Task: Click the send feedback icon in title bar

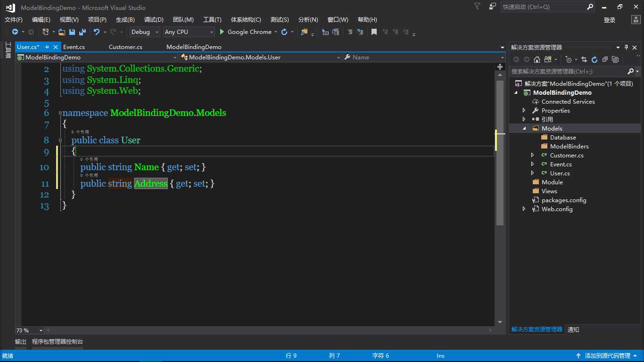Action: pos(493,7)
